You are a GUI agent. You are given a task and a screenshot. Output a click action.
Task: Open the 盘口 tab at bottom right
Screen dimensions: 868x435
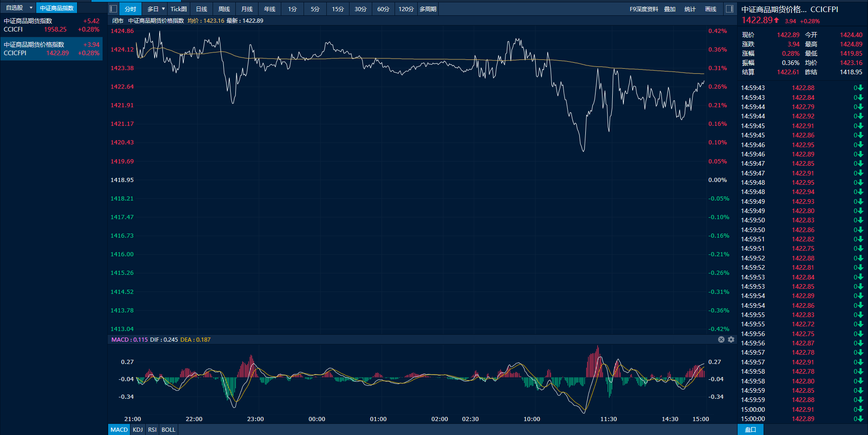[750, 429]
